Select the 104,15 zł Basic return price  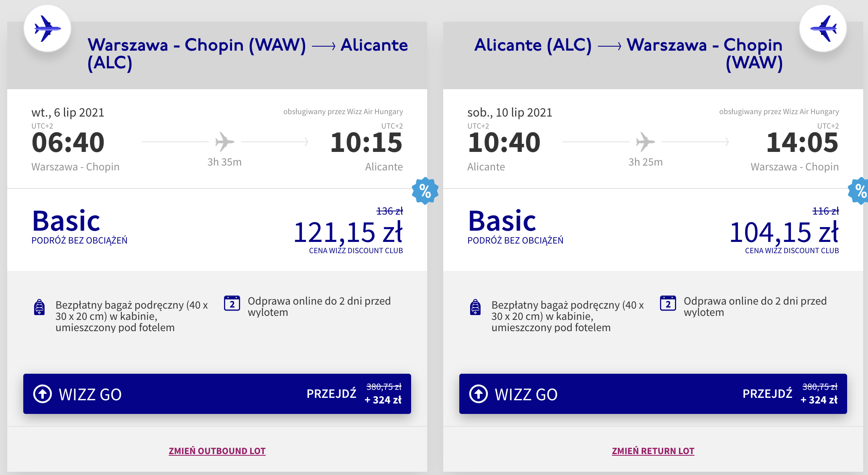[784, 233]
